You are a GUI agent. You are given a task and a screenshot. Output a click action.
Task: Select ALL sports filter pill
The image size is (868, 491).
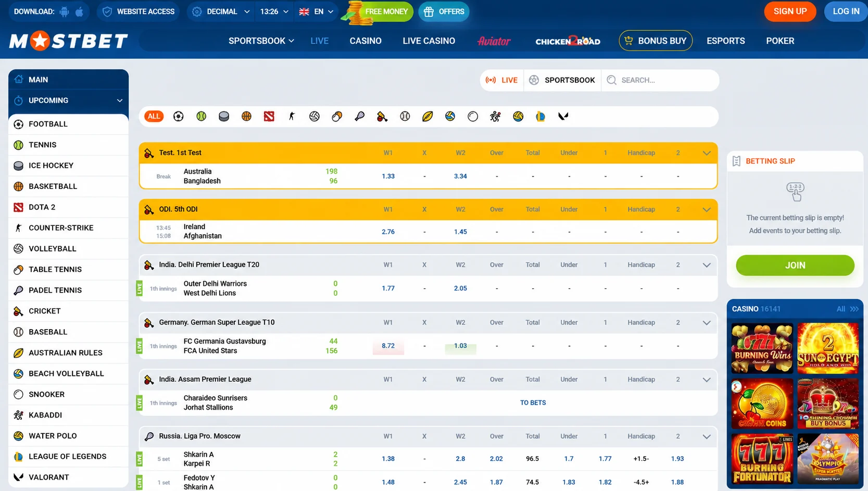[154, 117]
